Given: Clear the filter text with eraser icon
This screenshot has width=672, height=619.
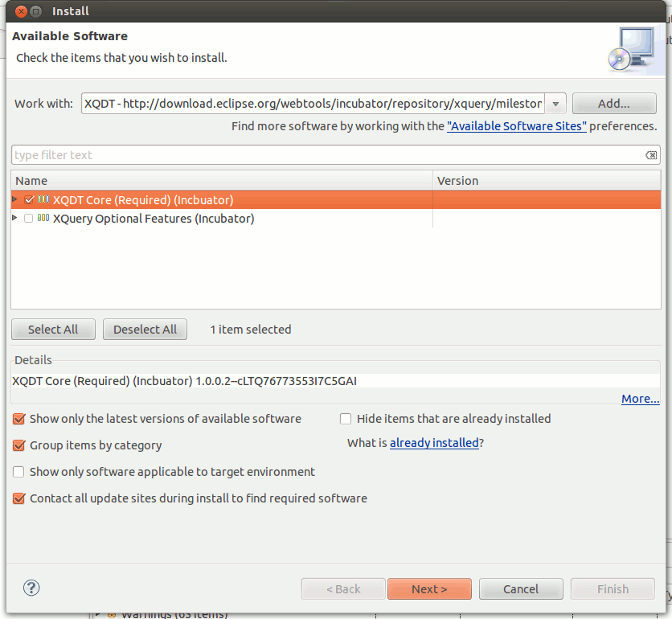Looking at the screenshot, I should pyautogui.click(x=651, y=155).
